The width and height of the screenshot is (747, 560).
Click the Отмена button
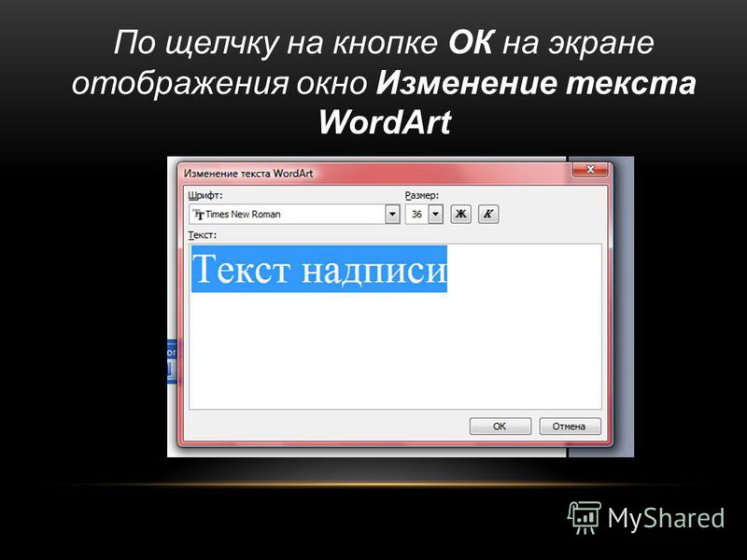(x=570, y=427)
